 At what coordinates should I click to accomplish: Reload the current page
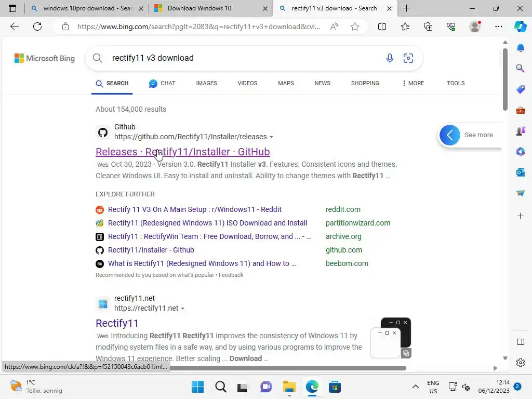(37, 26)
